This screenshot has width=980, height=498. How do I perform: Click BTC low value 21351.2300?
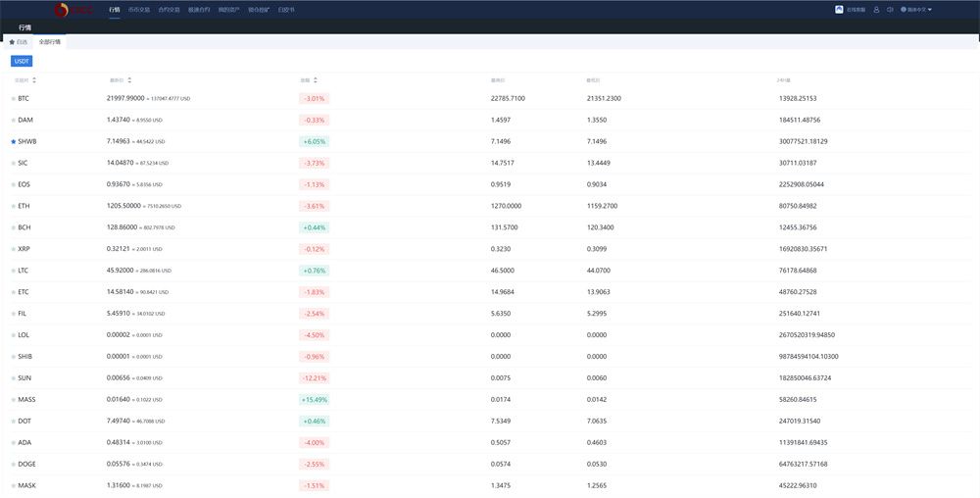tap(604, 99)
